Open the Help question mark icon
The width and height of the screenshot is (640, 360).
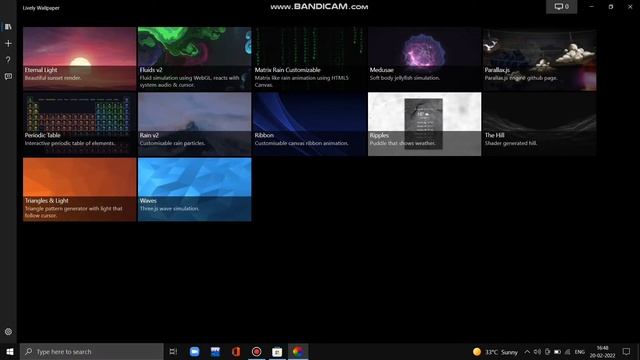pos(8,60)
